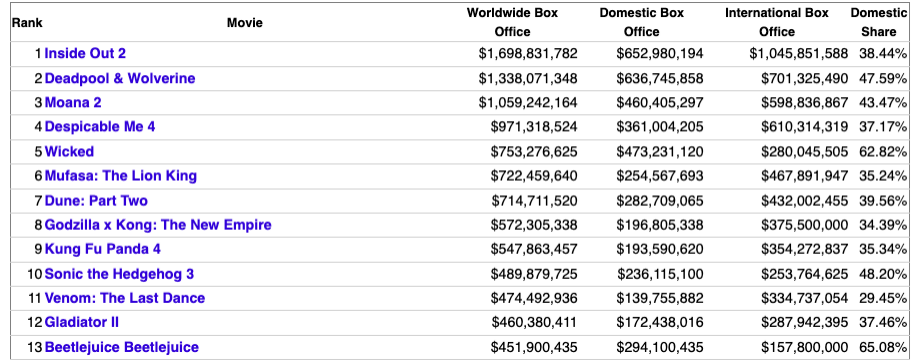915x361 pixels.
Task: Sort by the Rank column header
Action: [x=27, y=23]
